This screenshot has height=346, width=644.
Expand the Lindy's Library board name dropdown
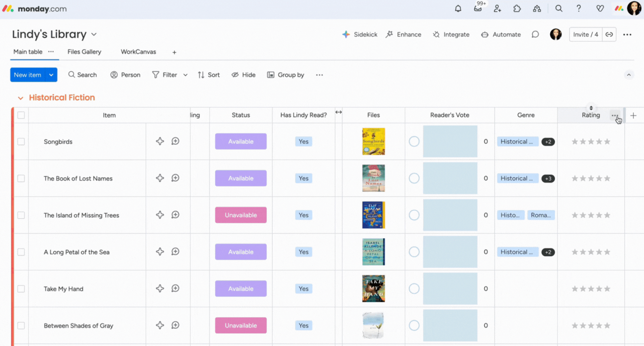(x=94, y=34)
